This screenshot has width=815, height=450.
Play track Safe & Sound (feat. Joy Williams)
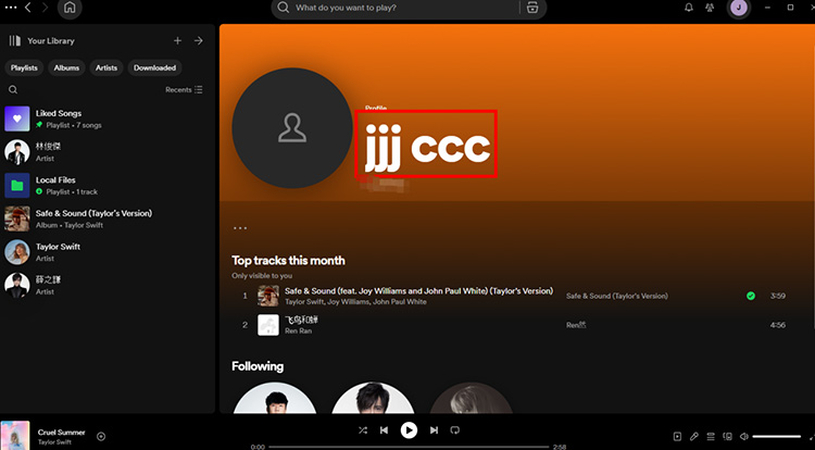(x=418, y=291)
